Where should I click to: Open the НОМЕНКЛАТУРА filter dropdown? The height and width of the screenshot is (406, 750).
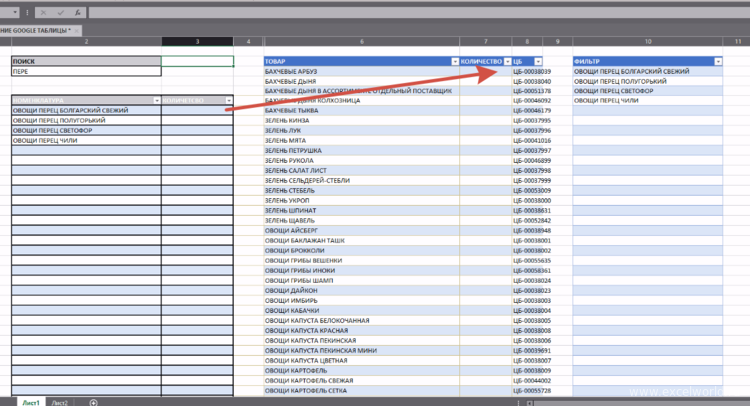point(156,100)
